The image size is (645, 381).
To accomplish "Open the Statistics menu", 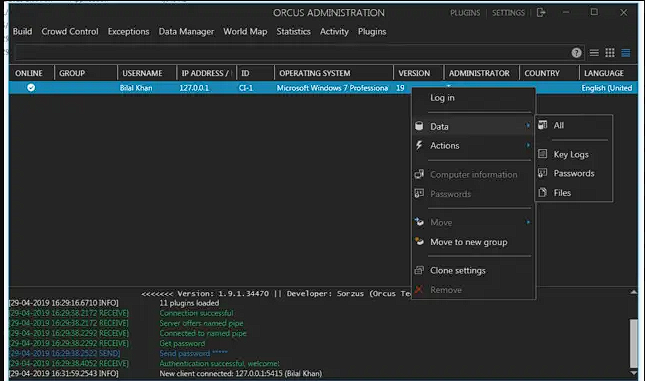I will click(293, 31).
